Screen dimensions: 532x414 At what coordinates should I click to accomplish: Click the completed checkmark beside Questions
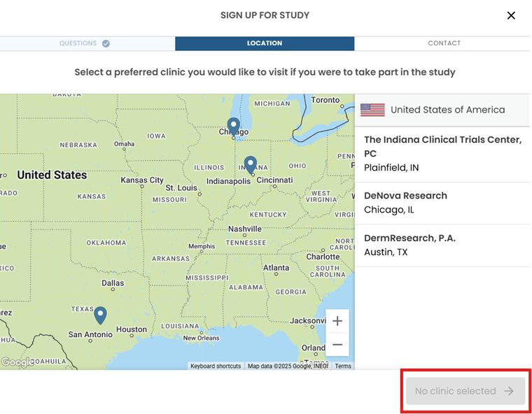(x=106, y=43)
